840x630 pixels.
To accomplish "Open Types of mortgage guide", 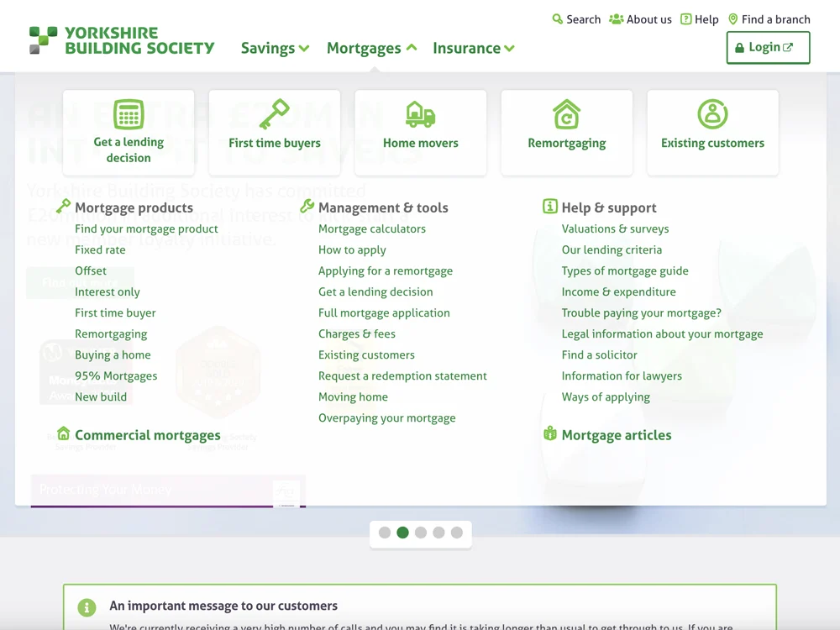I will pyautogui.click(x=625, y=271).
